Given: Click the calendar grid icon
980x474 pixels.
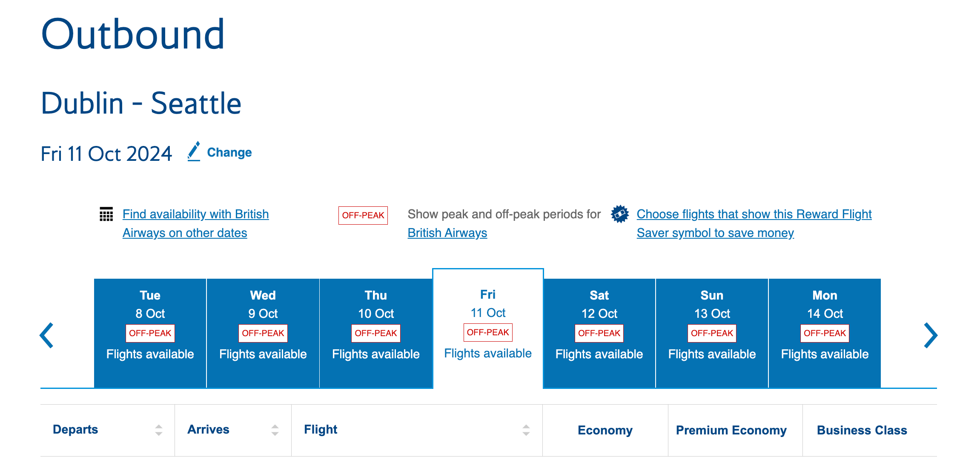Looking at the screenshot, I should coord(106,214).
